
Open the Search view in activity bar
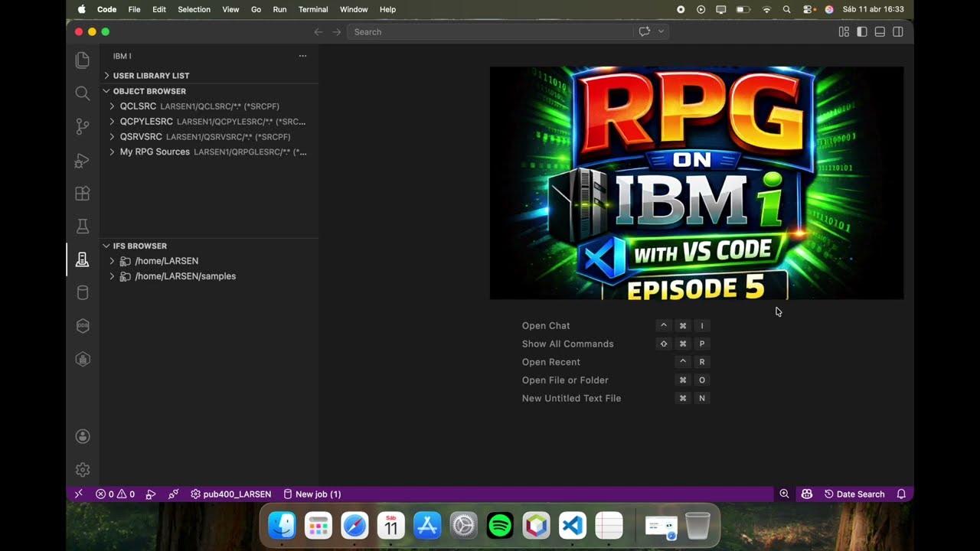tap(83, 93)
